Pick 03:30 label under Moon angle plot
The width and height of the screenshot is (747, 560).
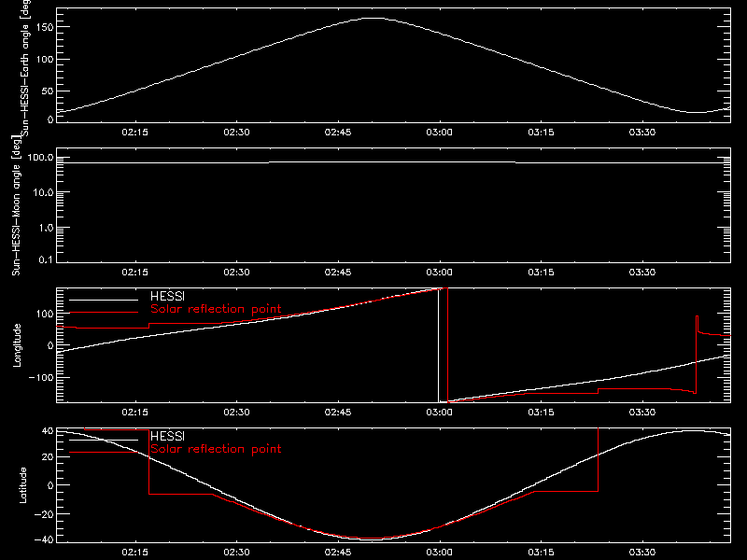[x=642, y=272]
